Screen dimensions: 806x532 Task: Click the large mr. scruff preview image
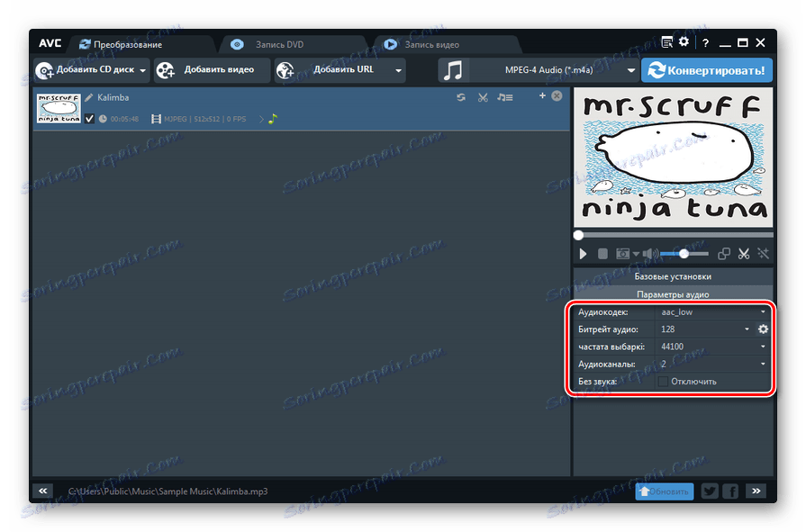tap(674, 158)
